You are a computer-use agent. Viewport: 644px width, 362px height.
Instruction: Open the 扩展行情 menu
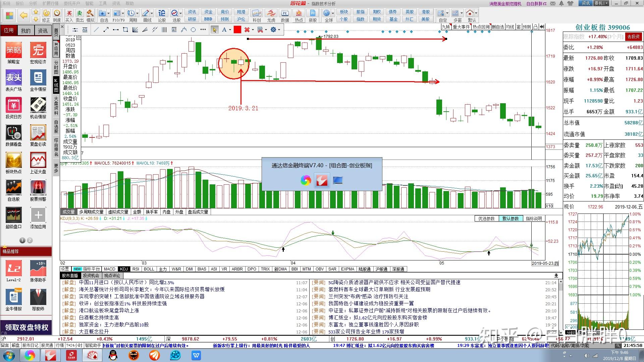click(50, 3)
